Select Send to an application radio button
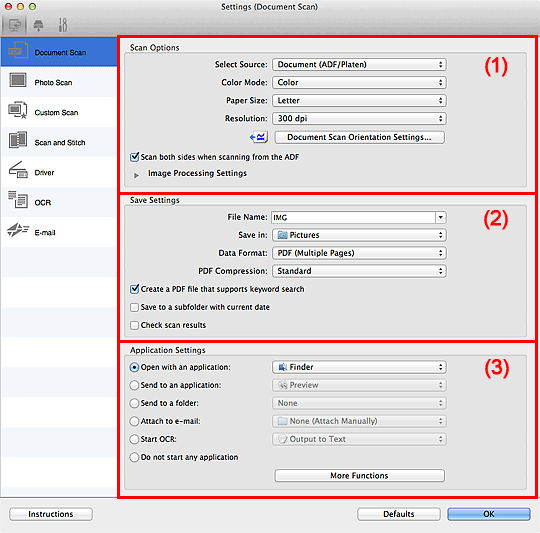The height and width of the screenshot is (533, 540). (x=134, y=385)
